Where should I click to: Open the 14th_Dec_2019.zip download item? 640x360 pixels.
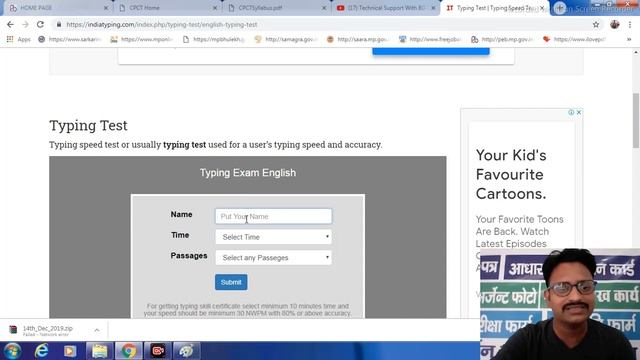[47, 331]
